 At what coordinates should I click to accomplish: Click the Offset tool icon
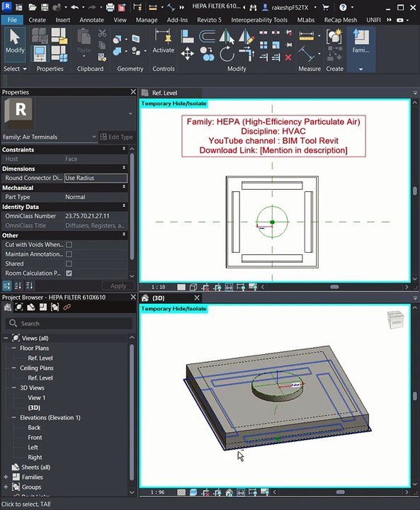[x=207, y=36]
